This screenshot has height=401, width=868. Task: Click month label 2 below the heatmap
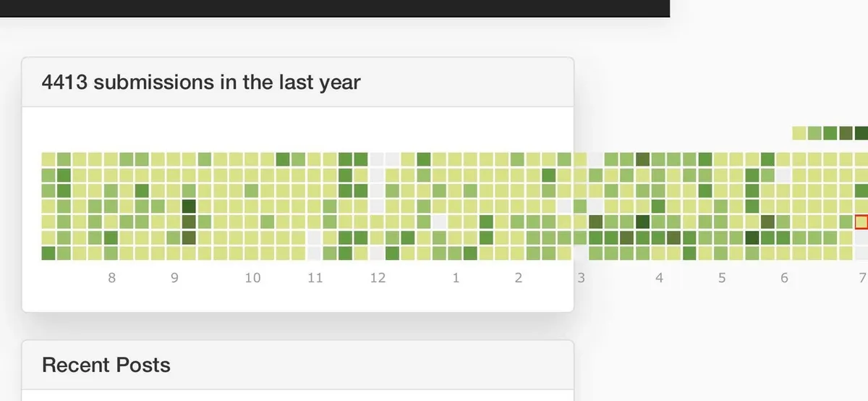click(519, 278)
